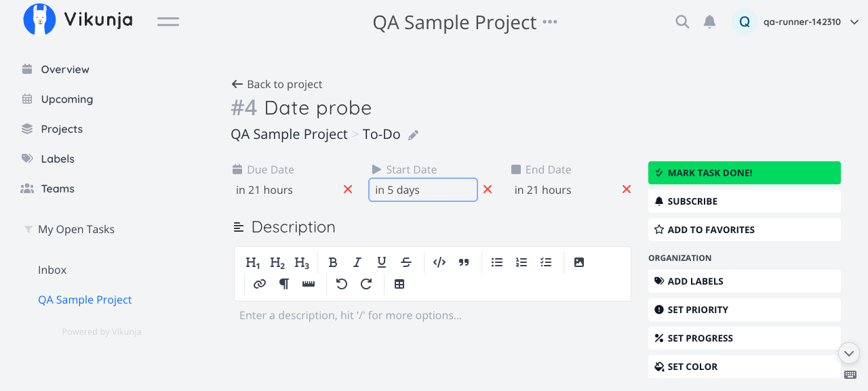This screenshot has width=868, height=391.
Task: Insert a table in the description
Action: (399, 284)
